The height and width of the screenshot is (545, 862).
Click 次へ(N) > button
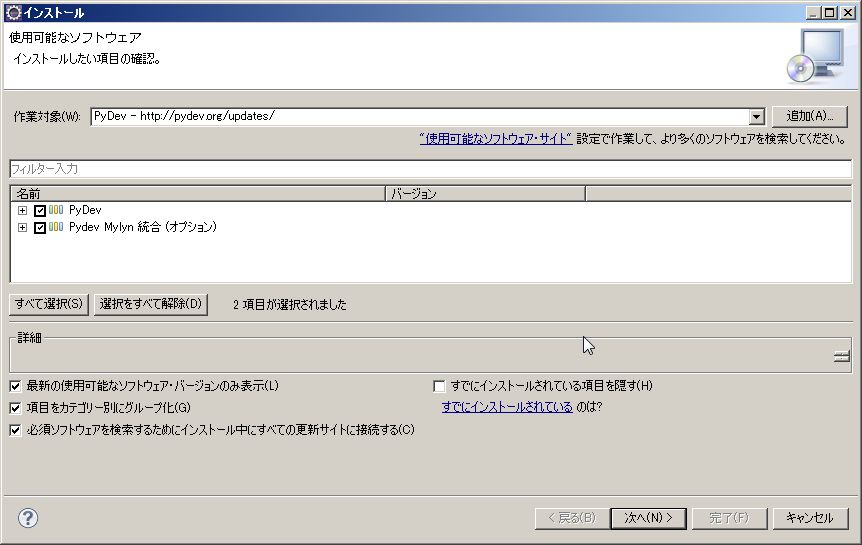coord(648,518)
